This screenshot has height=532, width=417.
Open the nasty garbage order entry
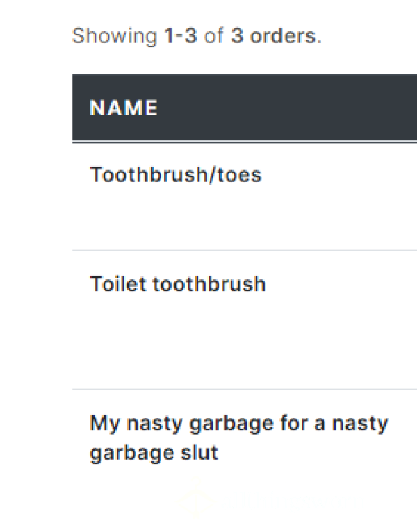pyautogui.click(x=238, y=438)
